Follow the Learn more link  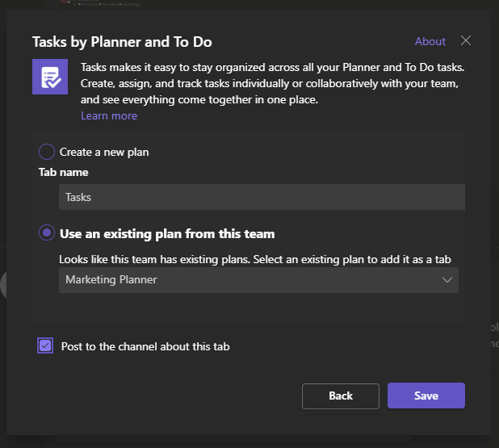click(x=109, y=115)
